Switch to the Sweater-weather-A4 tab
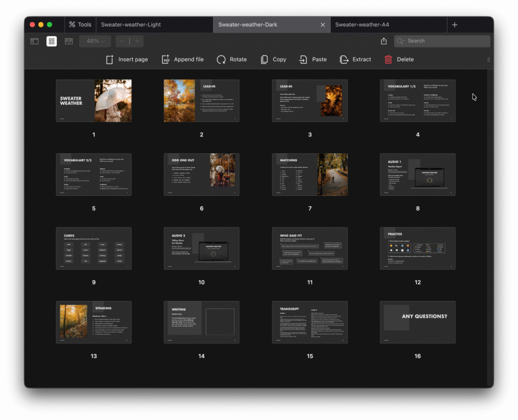 point(362,25)
